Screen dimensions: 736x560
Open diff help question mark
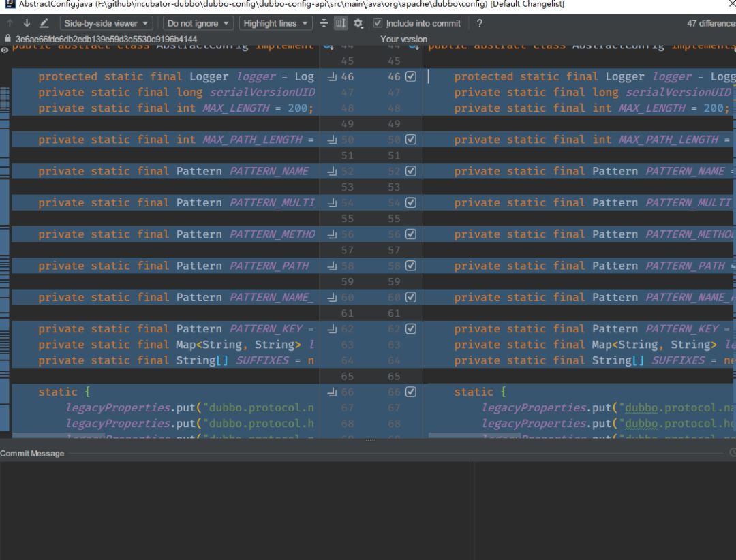click(479, 23)
